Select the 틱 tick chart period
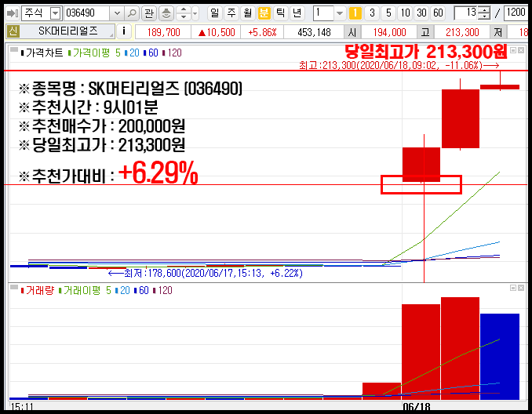The height and width of the screenshot is (414, 532). [x=281, y=13]
